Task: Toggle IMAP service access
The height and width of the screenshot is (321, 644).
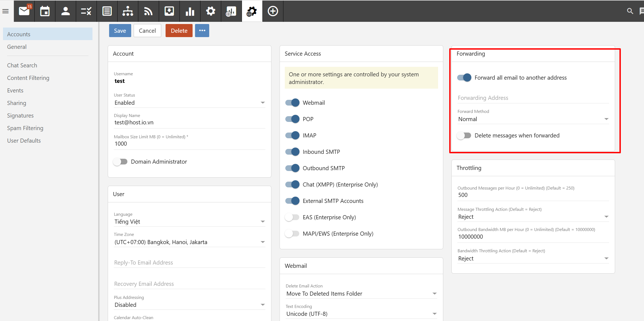Action: [292, 136]
